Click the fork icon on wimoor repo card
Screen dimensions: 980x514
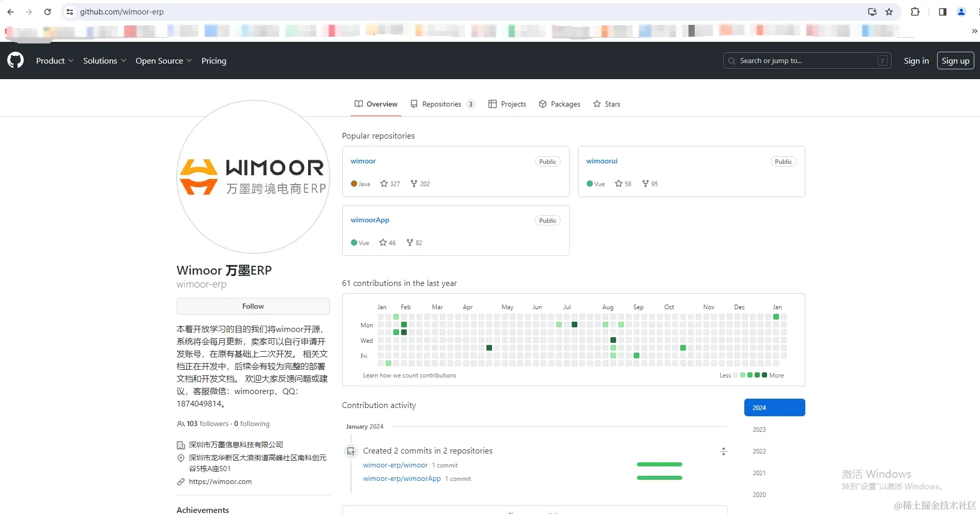coord(414,184)
